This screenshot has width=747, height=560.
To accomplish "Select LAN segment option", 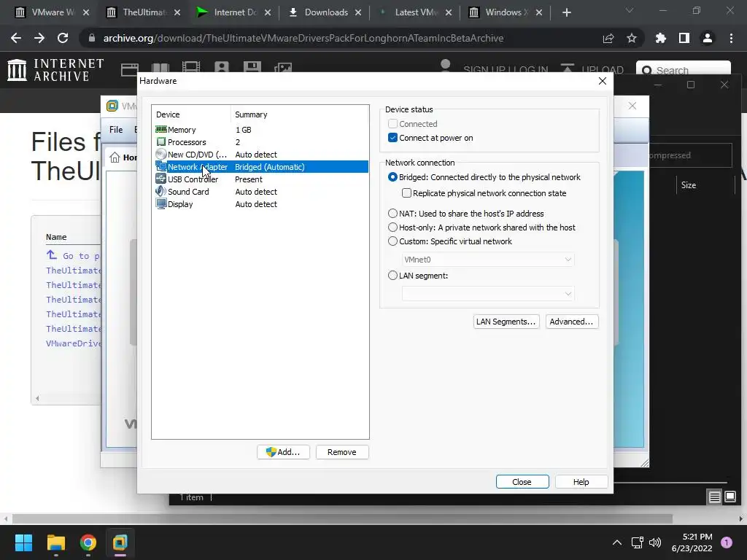I will (392, 275).
